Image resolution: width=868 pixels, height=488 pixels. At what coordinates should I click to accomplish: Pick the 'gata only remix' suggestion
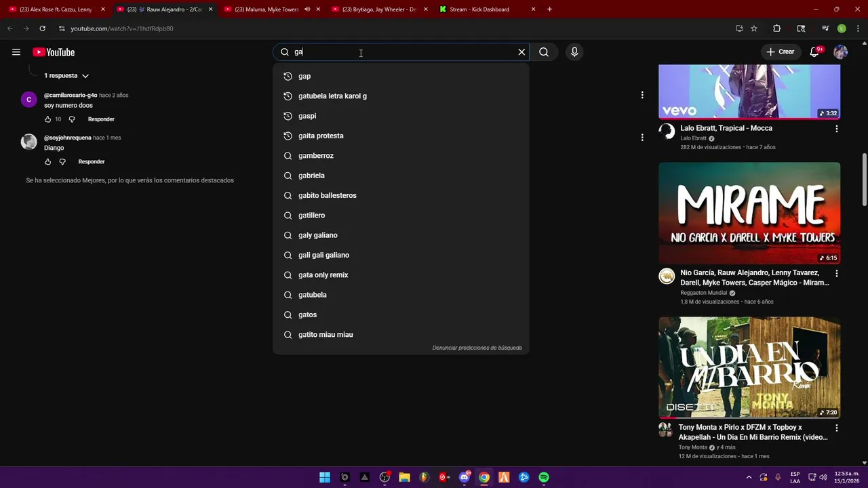(401, 274)
